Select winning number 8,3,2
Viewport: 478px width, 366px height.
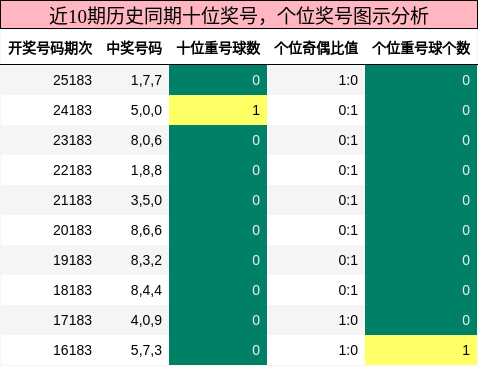[146, 260]
